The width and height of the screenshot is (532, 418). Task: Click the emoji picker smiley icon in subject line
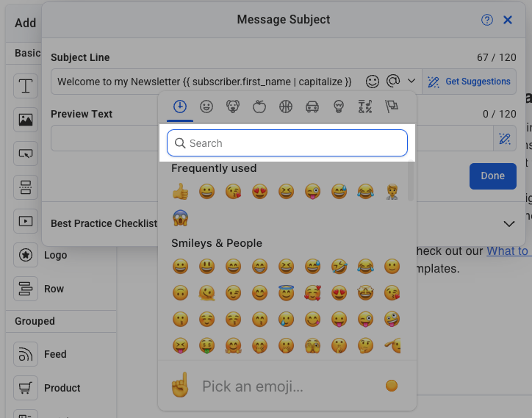(x=373, y=82)
